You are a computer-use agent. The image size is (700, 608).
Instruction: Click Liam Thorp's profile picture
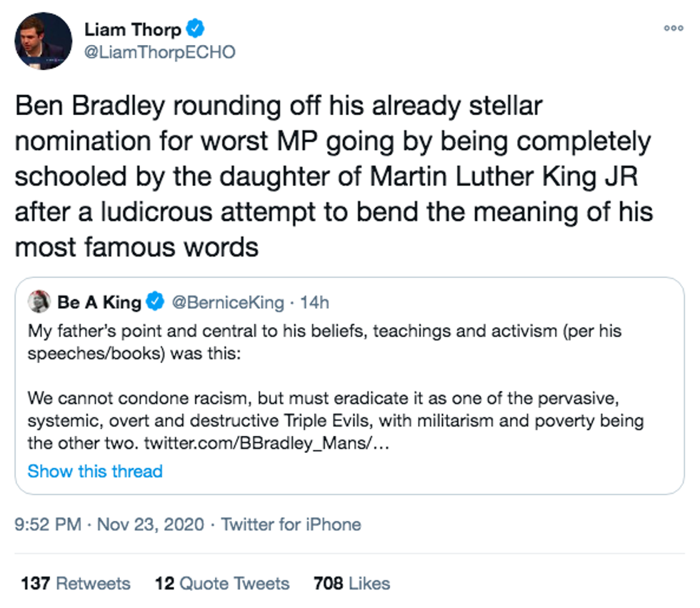pyautogui.click(x=43, y=41)
